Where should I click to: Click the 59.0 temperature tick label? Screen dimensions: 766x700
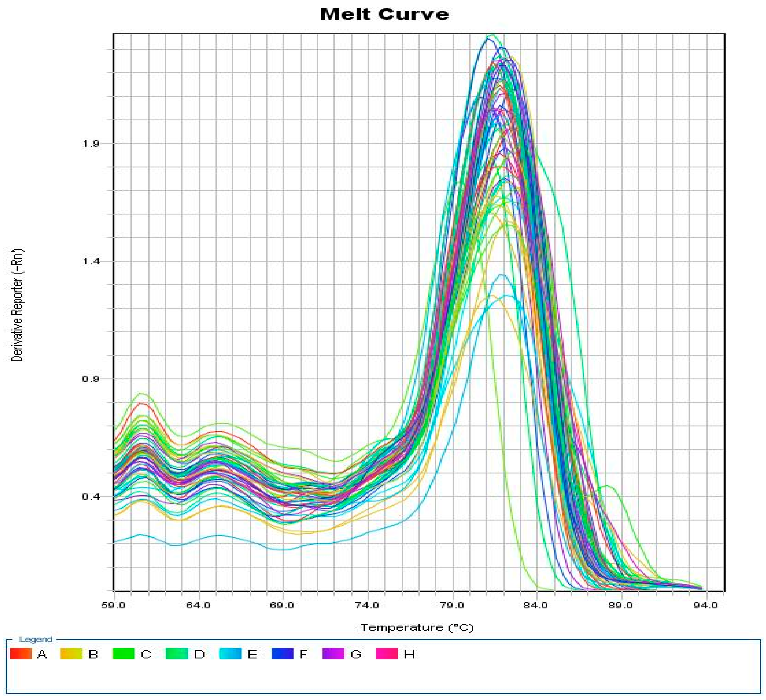click(x=113, y=605)
